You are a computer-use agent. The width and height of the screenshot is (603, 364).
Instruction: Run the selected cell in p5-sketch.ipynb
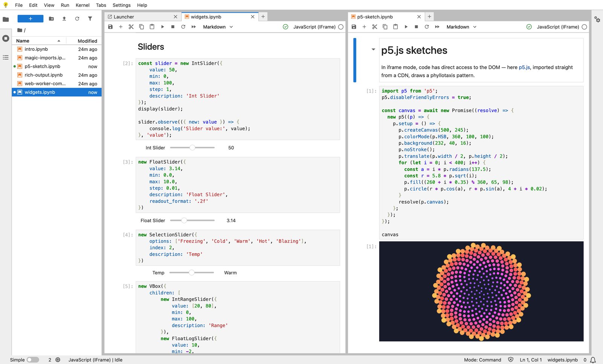tap(406, 27)
